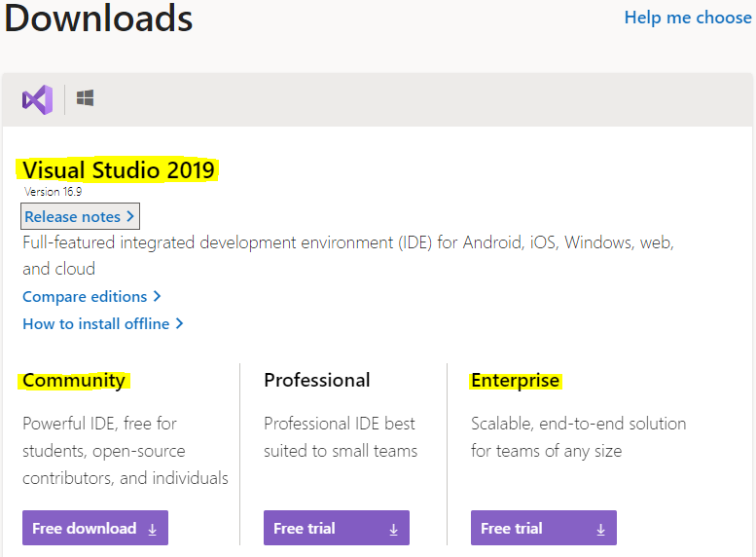
Task: Open Release notes link
Action: pos(80,216)
